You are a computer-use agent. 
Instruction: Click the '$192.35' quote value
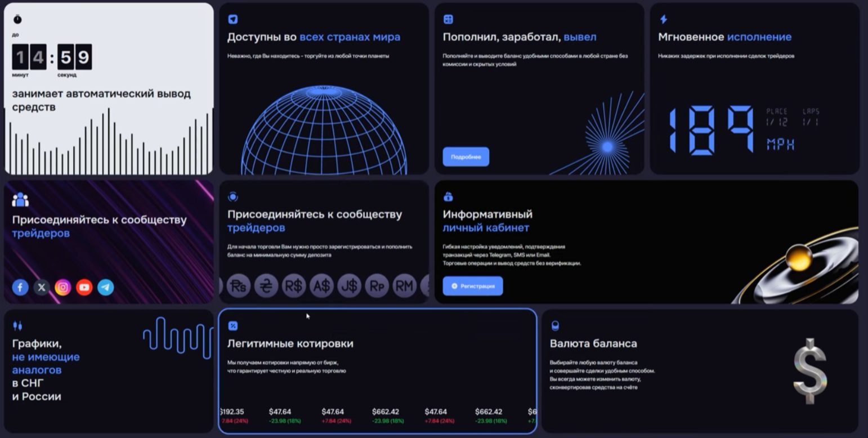pyautogui.click(x=232, y=412)
